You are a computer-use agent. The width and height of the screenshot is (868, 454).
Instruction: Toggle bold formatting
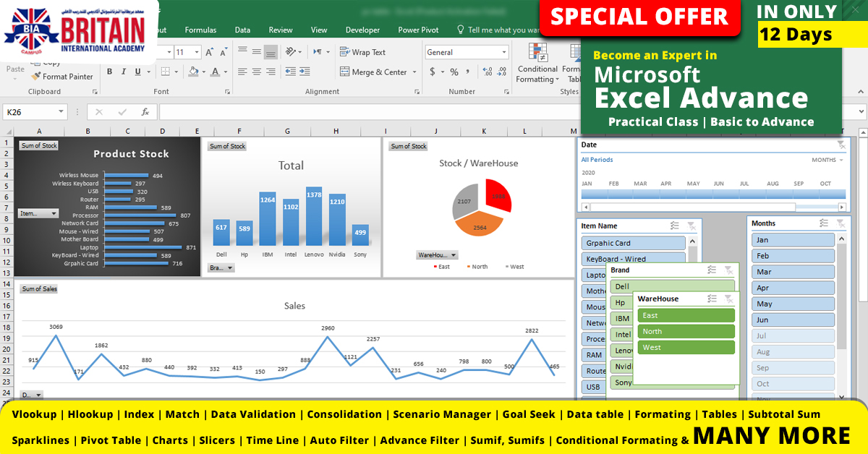tap(109, 72)
